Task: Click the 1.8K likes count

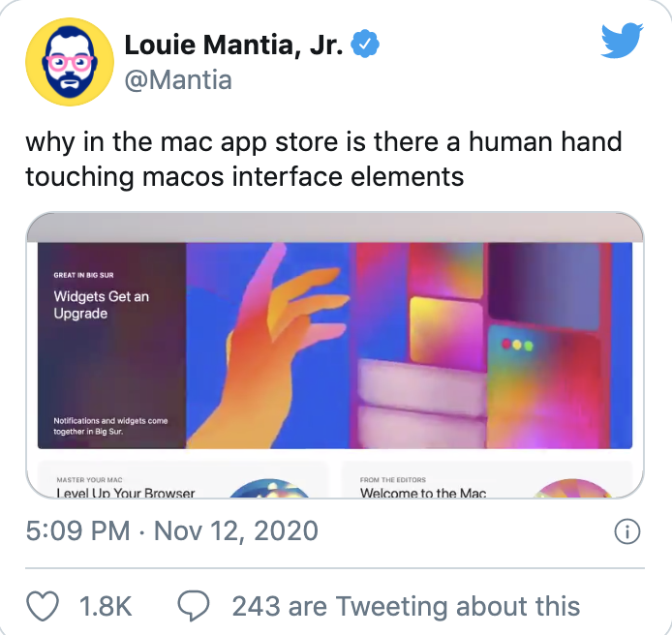Action: (x=106, y=606)
